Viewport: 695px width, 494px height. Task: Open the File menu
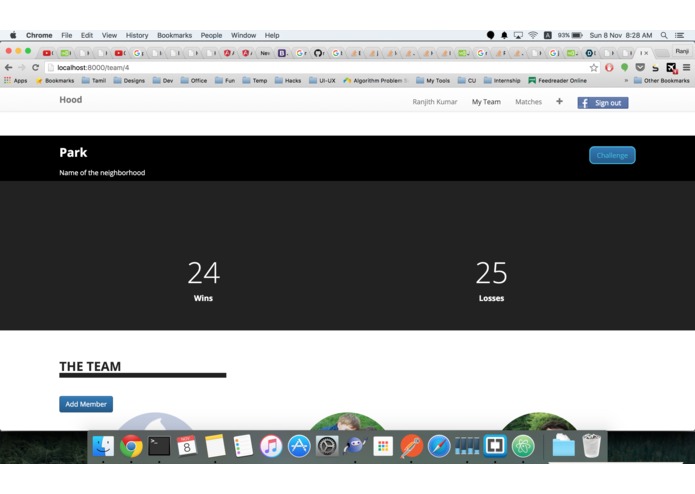tap(66, 35)
